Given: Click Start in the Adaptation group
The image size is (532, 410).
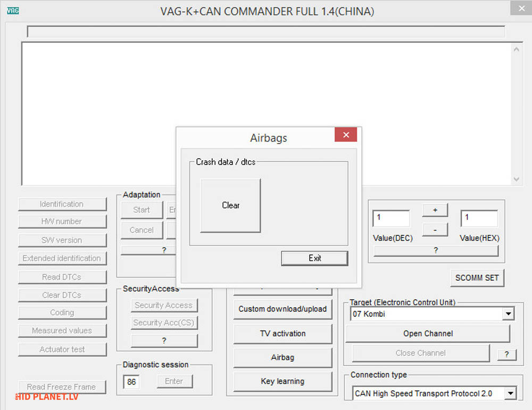Looking at the screenshot, I should pos(142,210).
